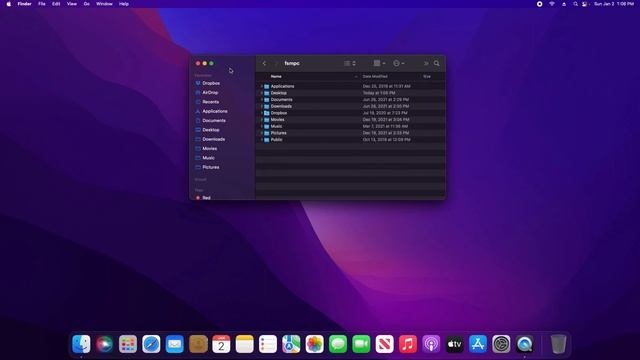Viewport: 640px width, 360px height.
Task: Open the Help menu
Action: click(x=124, y=4)
